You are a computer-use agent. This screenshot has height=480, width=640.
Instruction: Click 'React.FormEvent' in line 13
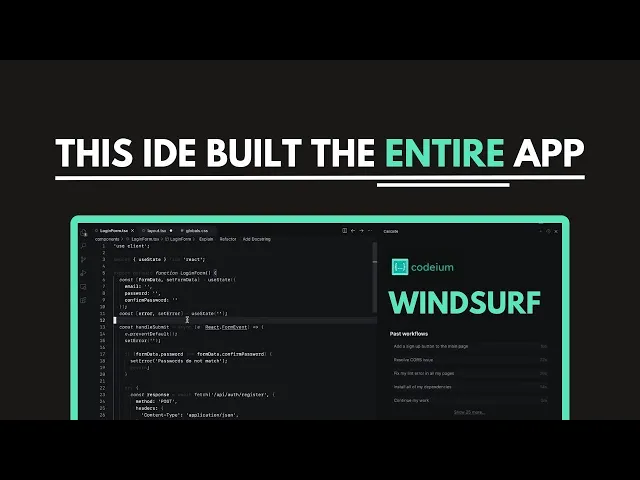pyautogui.click(x=226, y=327)
